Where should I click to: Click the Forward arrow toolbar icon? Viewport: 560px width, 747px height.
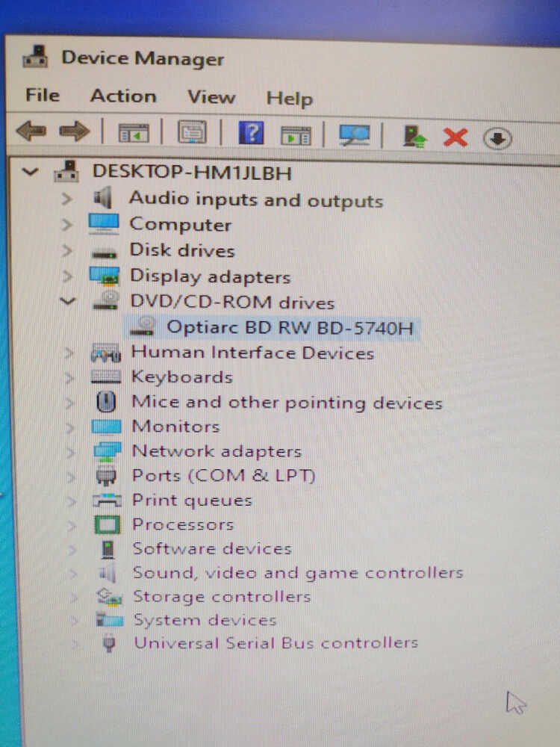tap(74, 131)
